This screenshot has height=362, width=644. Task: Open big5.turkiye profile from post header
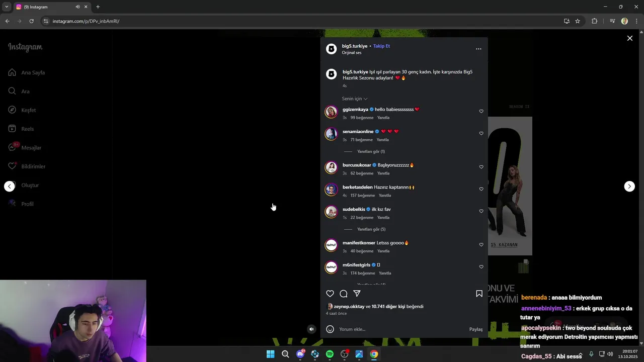point(355,46)
